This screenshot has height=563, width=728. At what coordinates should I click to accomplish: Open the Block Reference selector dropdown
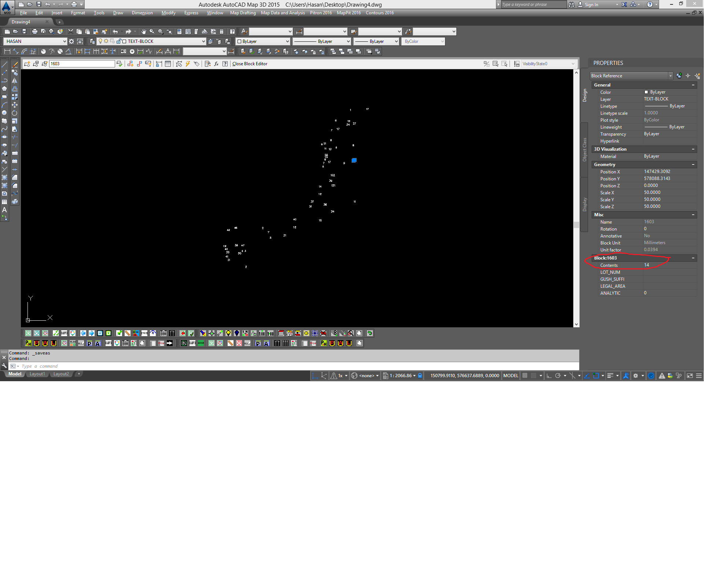(671, 76)
